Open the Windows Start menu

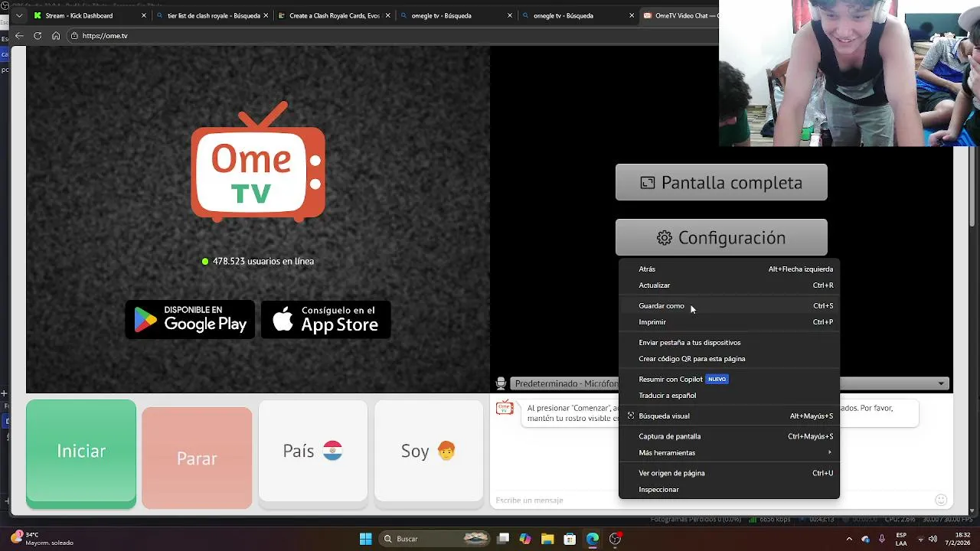[365, 539]
